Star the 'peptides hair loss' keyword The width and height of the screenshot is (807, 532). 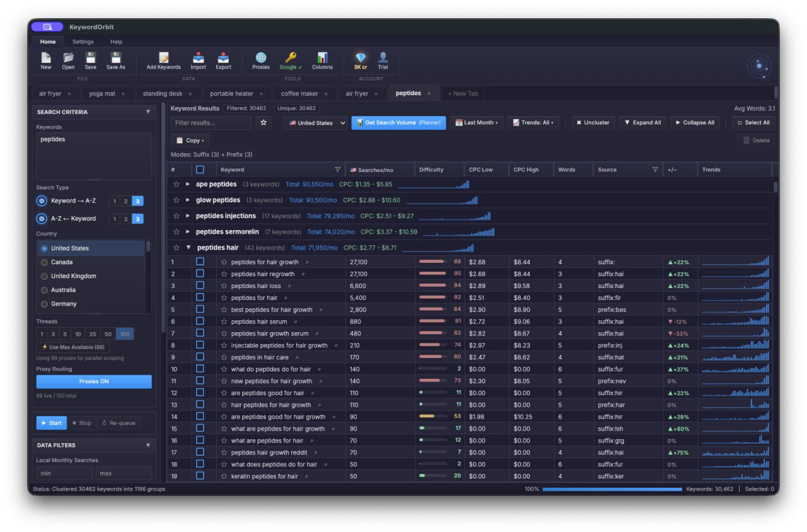pos(224,286)
